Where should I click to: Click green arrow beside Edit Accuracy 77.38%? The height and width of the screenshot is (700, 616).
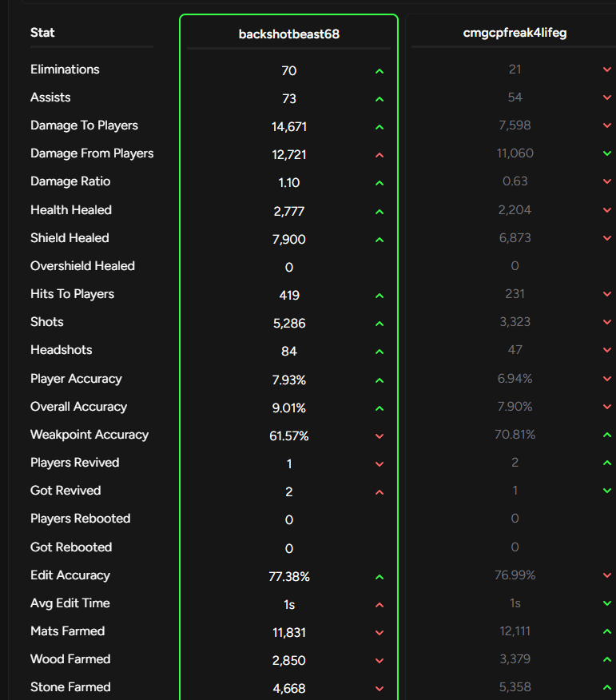380,577
